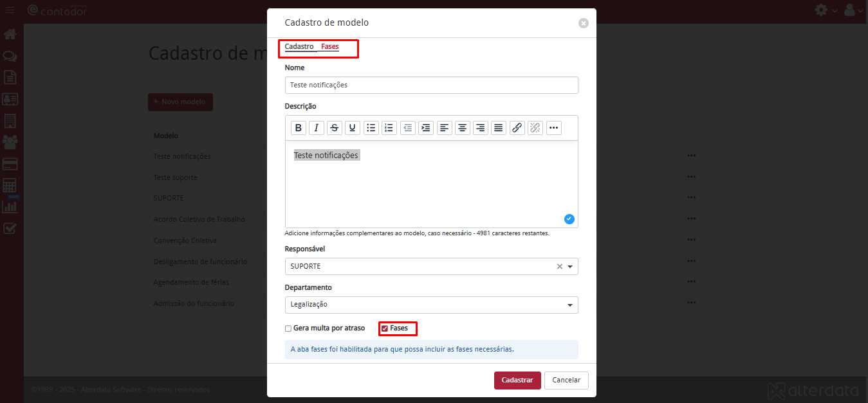
Task: Focus the Nome input field
Action: (431, 85)
